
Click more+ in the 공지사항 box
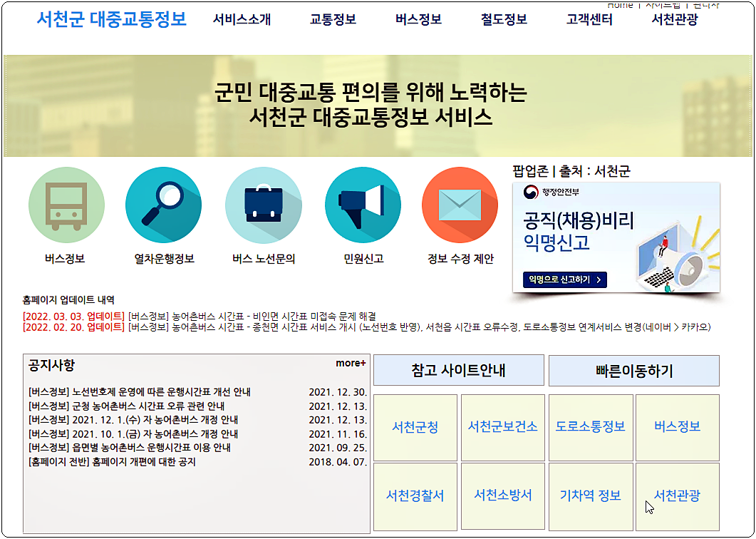click(351, 364)
